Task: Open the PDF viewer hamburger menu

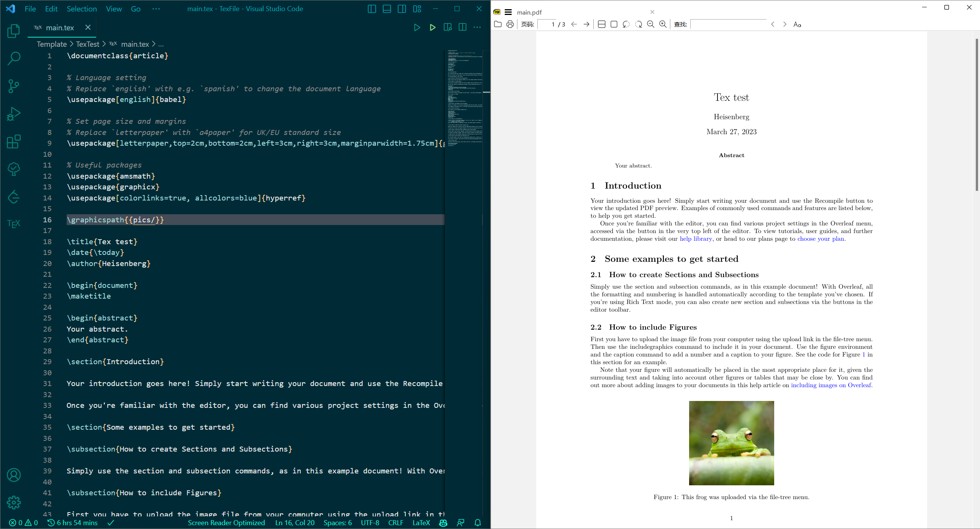Action: coord(508,12)
